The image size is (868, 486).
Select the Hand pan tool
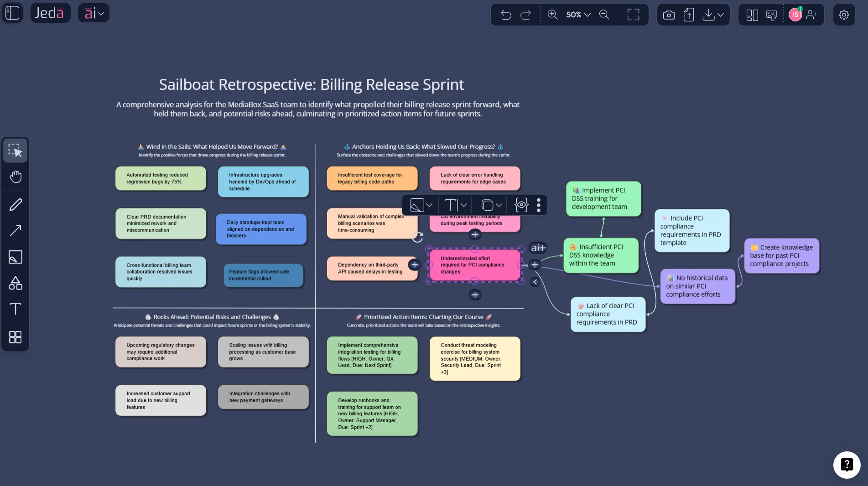(x=15, y=176)
